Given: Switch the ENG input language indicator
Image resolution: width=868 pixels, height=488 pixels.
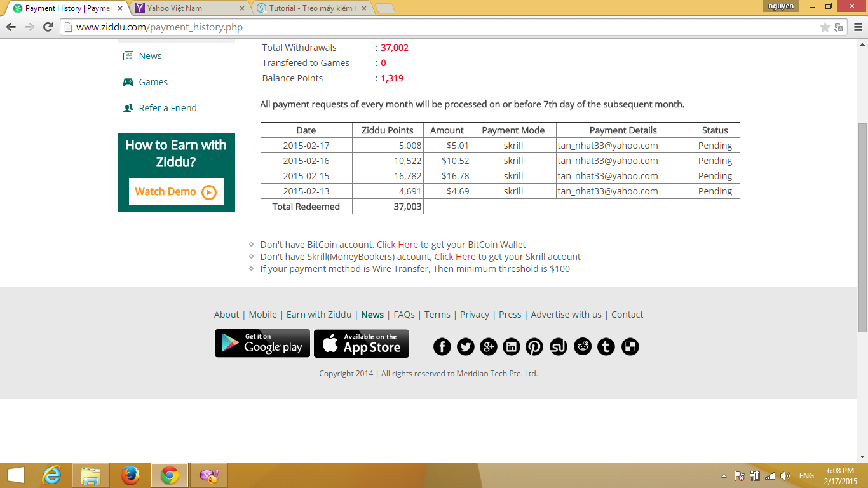Looking at the screenshot, I should 806,476.
